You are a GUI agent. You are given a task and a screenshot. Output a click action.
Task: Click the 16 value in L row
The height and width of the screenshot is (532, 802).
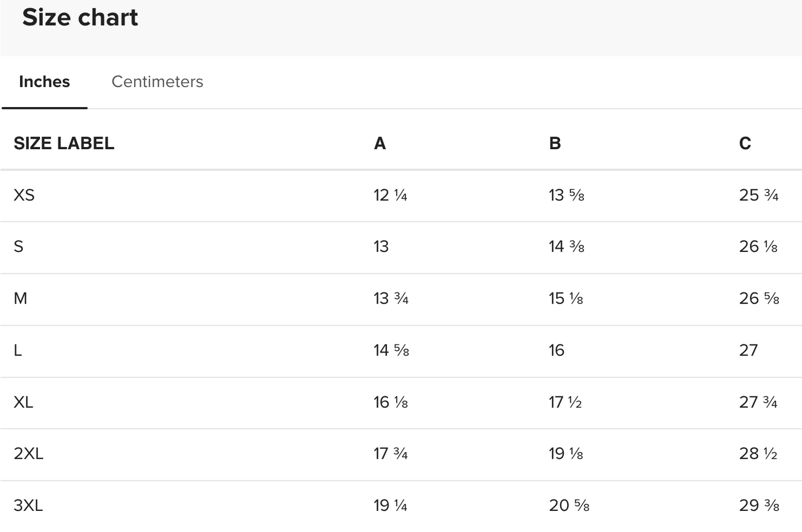coord(557,350)
